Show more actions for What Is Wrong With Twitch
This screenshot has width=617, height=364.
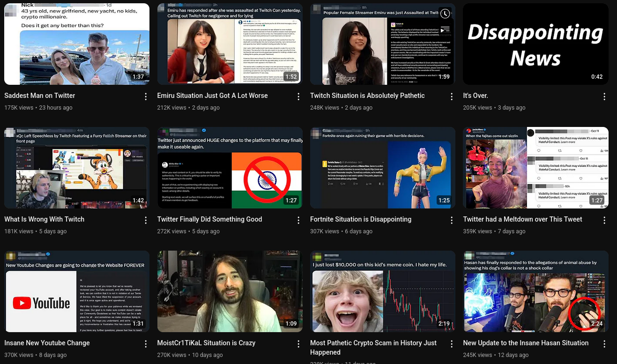pos(146,220)
